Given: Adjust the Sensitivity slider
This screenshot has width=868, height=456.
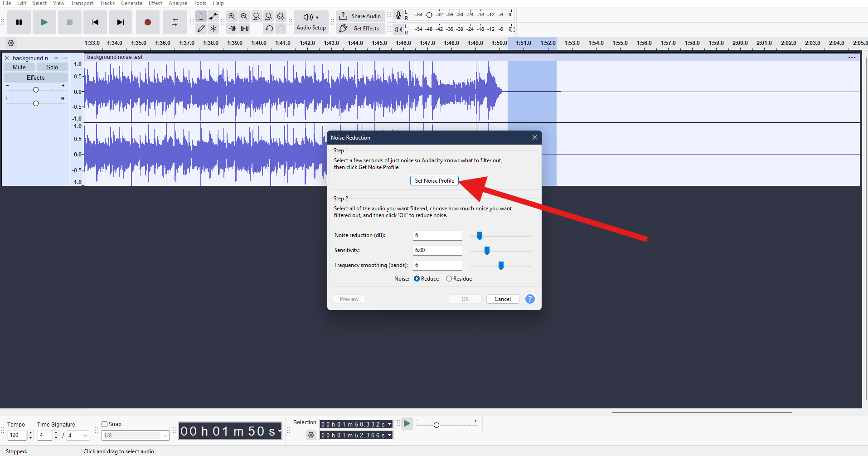Looking at the screenshot, I should [487, 250].
